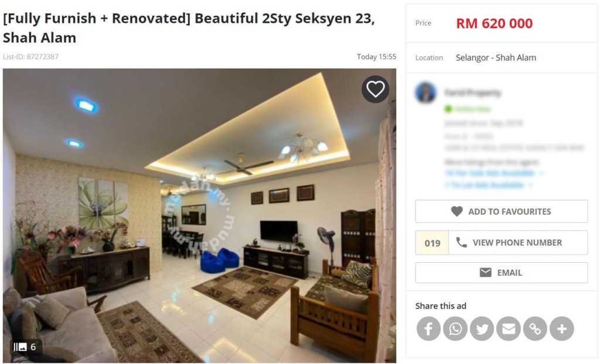Share the ad via WhatsApp
600x364 pixels.
pos(455,328)
